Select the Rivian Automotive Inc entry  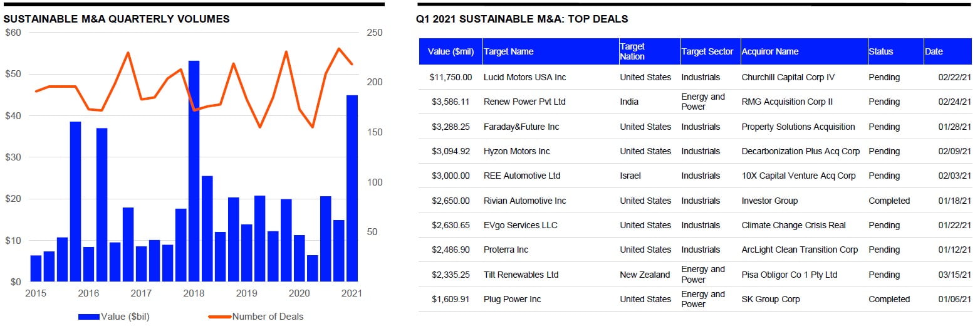click(x=524, y=201)
